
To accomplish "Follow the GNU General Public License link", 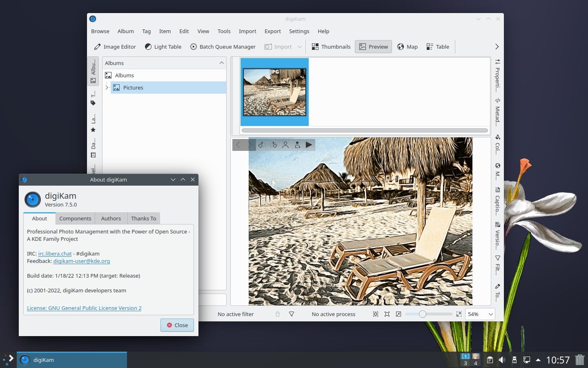I will [x=84, y=308].
